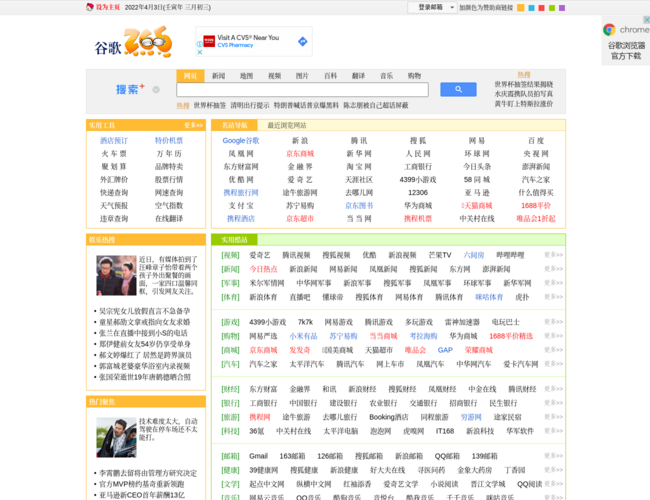Click the grey circle beside 搜索 label
The width and height of the screenshot is (650, 500).
pyautogui.click(x=156, y=90)
